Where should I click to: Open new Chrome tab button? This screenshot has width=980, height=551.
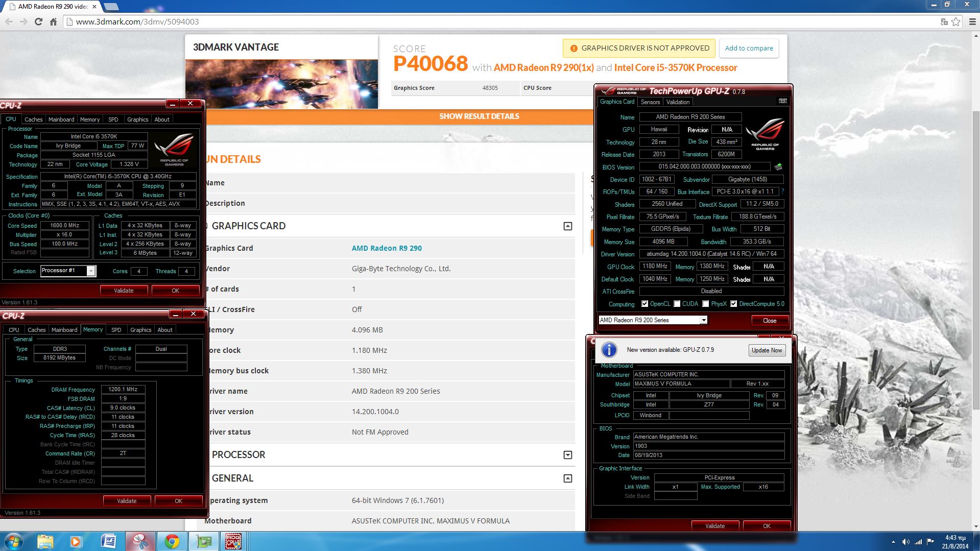click(111, 7)
